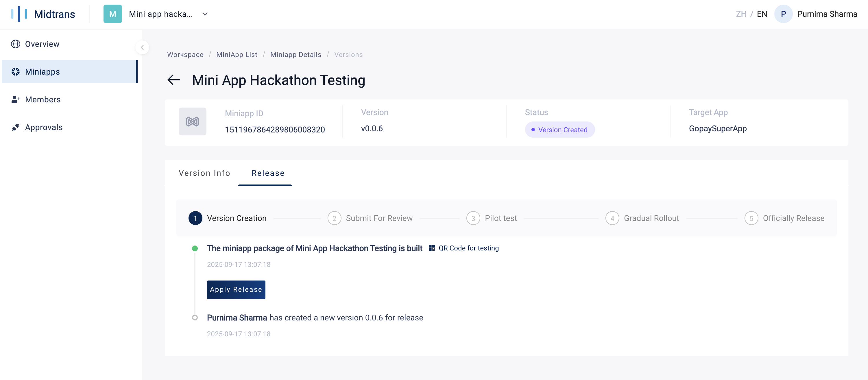This screenshot has width=868, height=380.
Task: Click step 5 circle icon
Action: (751, 218)
